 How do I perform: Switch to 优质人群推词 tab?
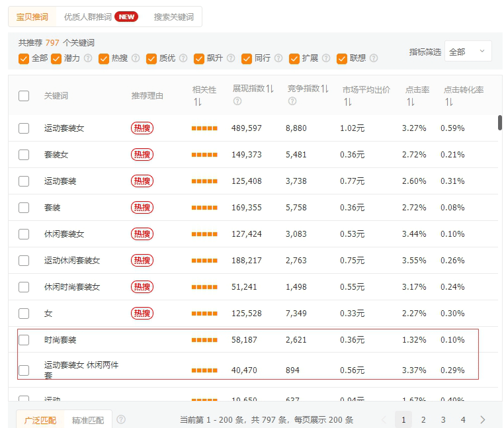[x=101, y=17]
